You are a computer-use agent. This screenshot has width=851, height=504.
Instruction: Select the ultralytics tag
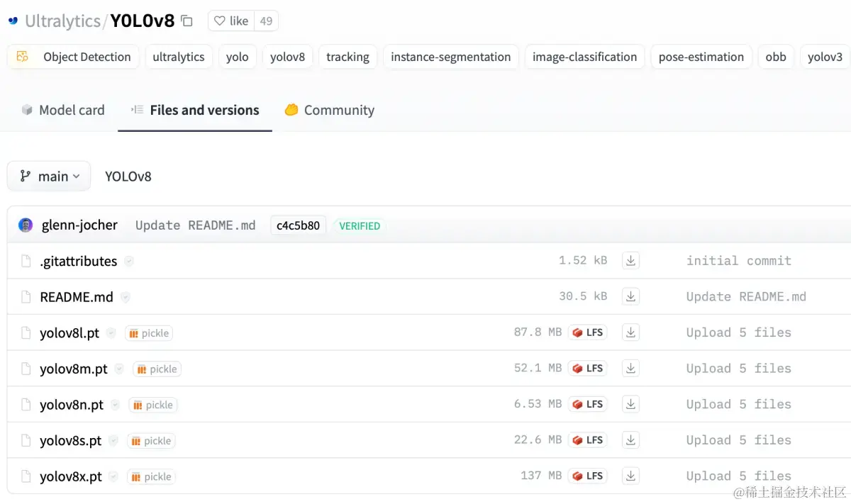[179, 57]
